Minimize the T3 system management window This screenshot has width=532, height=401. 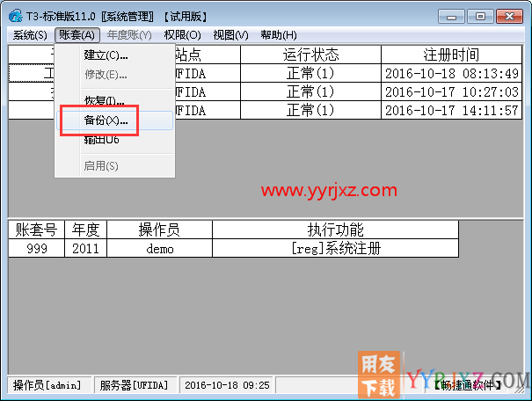(451, 17)
